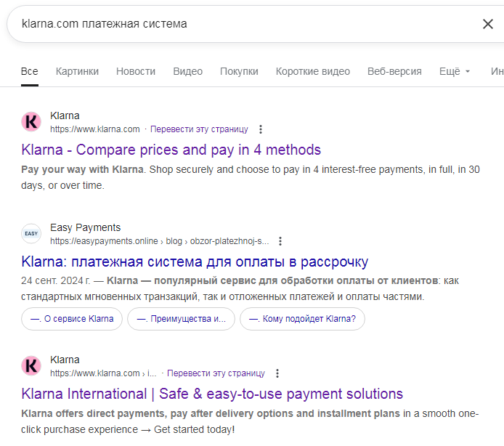Click the 'О сервисе Klarna' chip
The image size is (504, 446).
pos(72,319)
